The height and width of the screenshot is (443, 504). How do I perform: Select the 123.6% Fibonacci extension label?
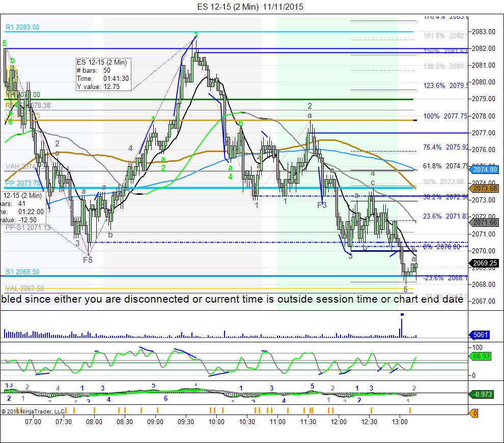point(445,86)
